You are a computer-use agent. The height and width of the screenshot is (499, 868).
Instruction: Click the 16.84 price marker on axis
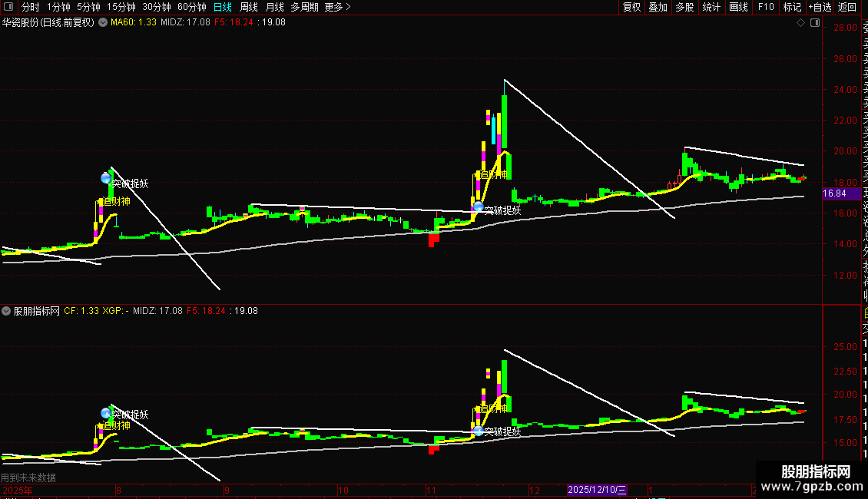coord(841,193)
